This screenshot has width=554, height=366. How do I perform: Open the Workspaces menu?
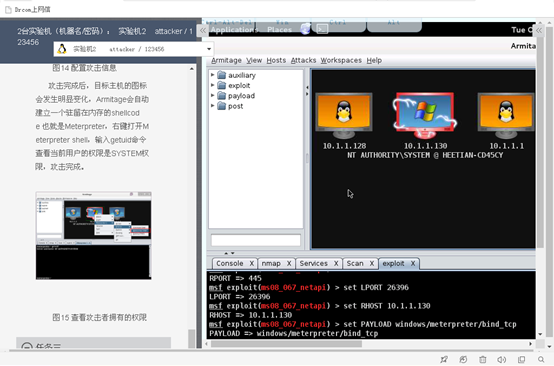point(341,60)
